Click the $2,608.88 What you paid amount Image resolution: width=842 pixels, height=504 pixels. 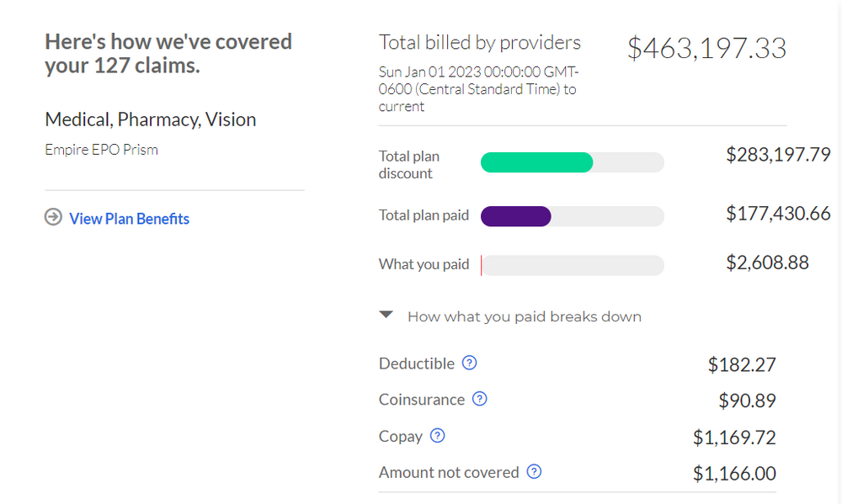click(767, 263)
